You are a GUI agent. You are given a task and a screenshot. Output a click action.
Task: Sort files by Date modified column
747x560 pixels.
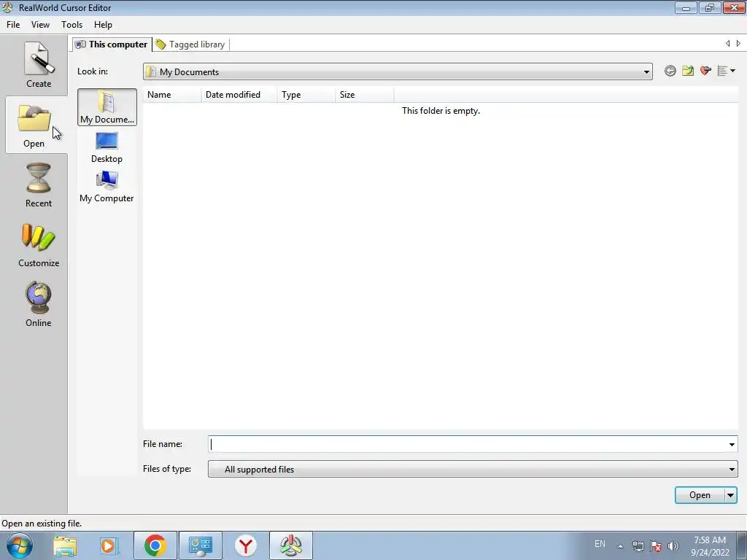(x=239, y=95)
